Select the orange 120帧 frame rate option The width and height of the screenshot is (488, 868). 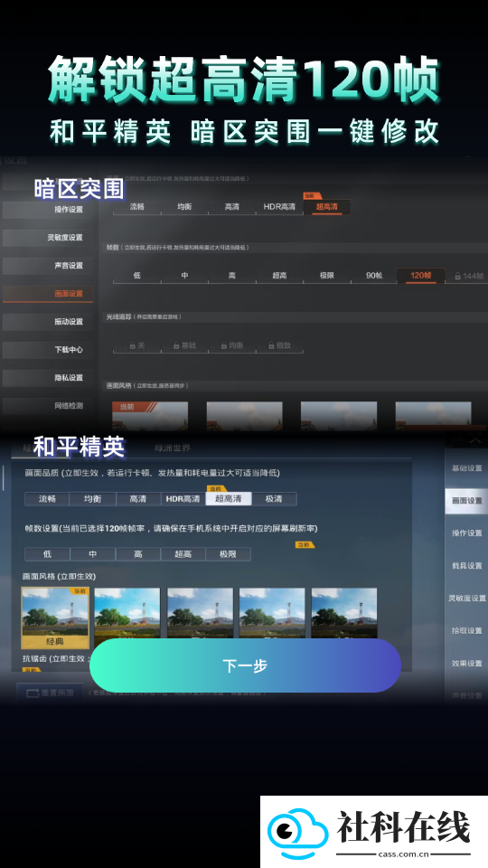click(x=421, y=276)
